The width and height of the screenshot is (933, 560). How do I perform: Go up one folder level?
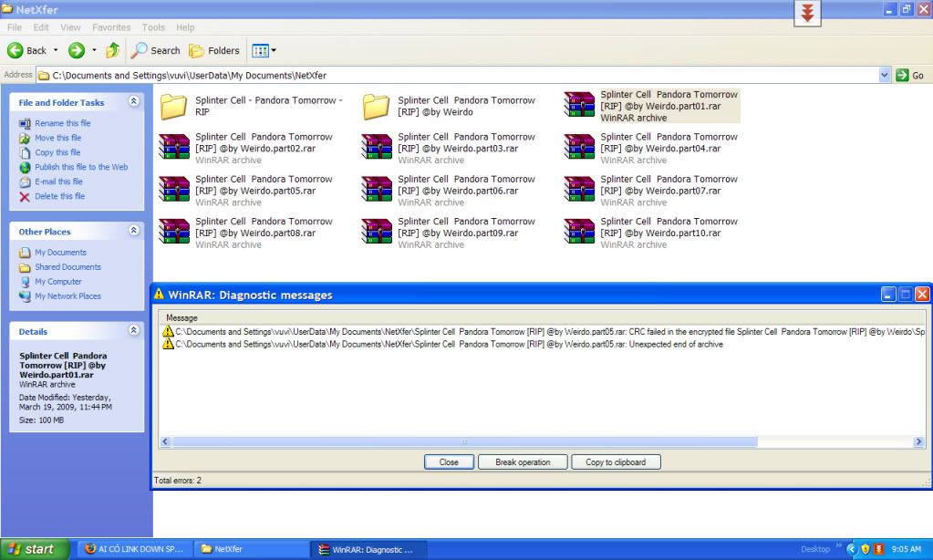pos(112,50)
